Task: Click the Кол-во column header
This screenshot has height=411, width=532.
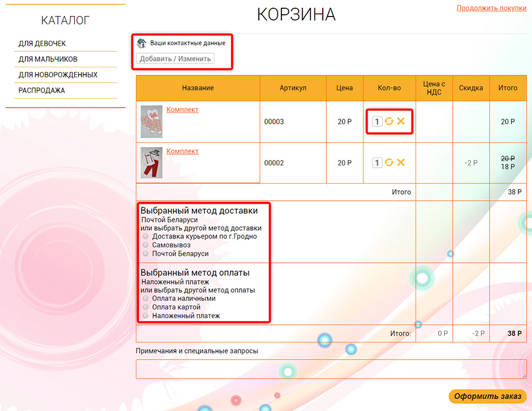Action: click(x=389, y=88)
